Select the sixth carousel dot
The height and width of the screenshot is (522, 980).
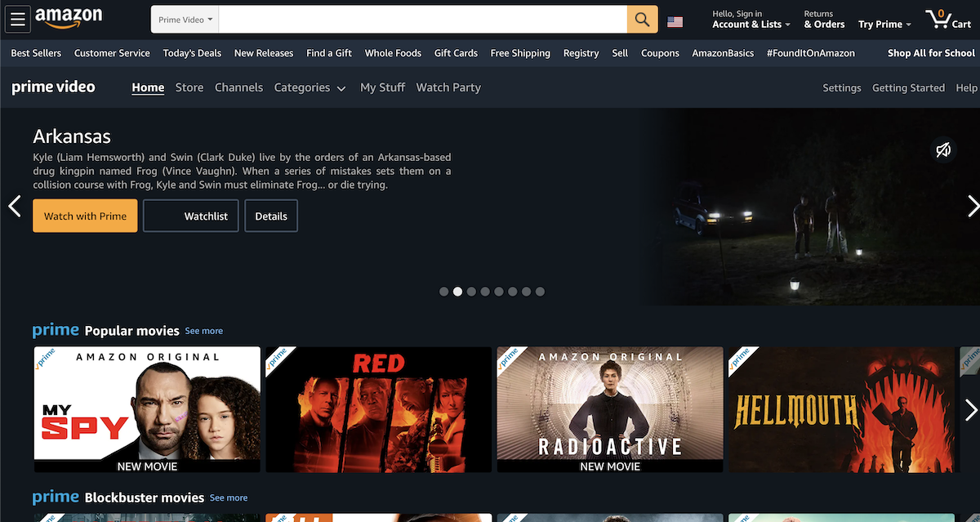(x=512, y=292)
